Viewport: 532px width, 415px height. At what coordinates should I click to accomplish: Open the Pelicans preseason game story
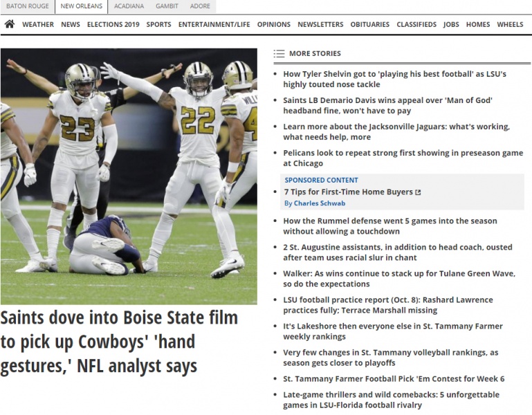(x=403, y=158)
